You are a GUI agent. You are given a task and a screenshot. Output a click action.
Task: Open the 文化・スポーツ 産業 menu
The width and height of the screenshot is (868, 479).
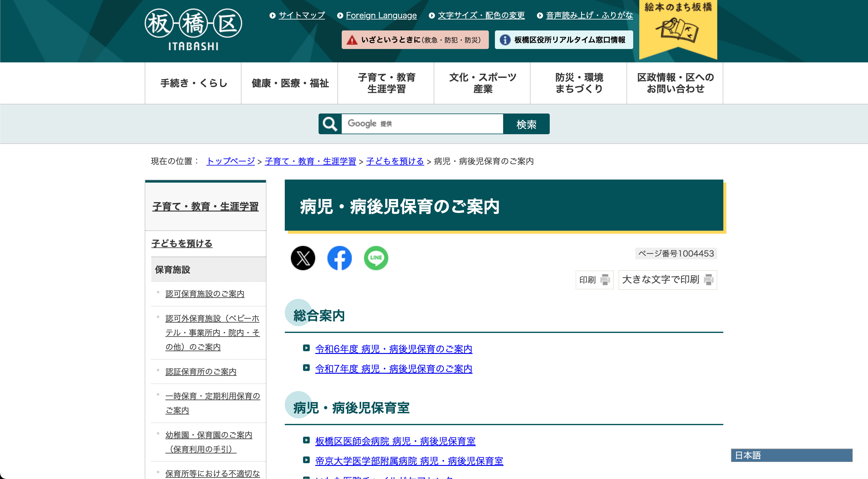[482, 83]
